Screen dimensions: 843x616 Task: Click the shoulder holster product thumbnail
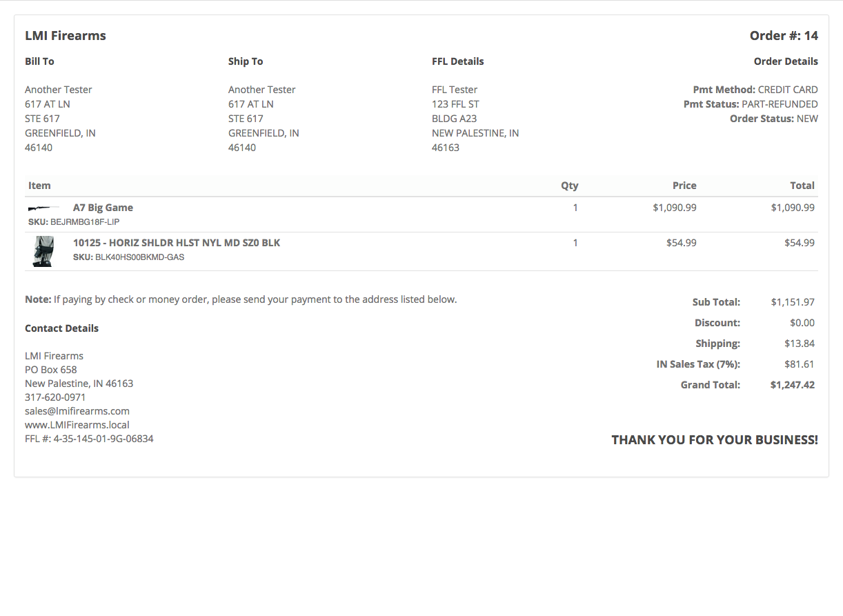43,251
